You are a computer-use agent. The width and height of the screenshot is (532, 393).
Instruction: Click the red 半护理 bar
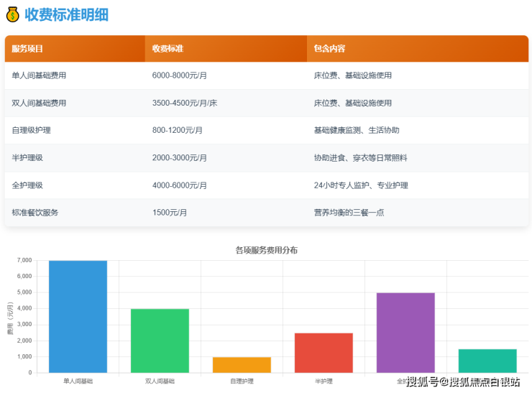[x=324, y=352]
